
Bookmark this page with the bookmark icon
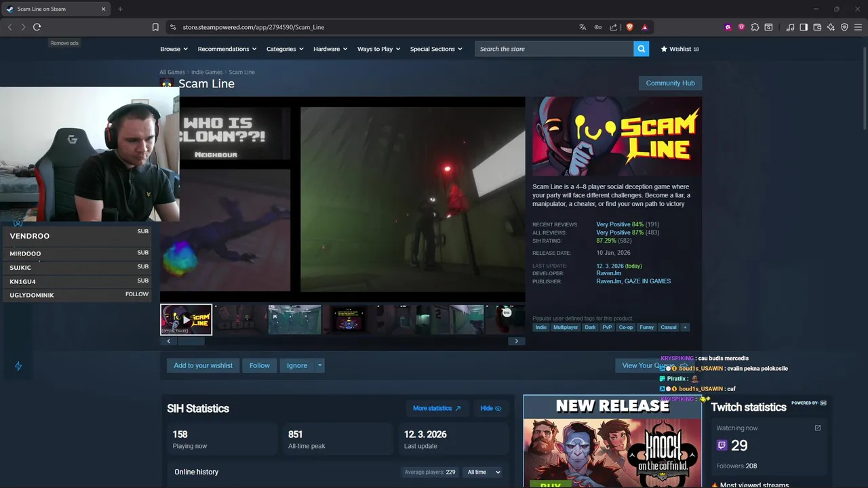(155, 27)
